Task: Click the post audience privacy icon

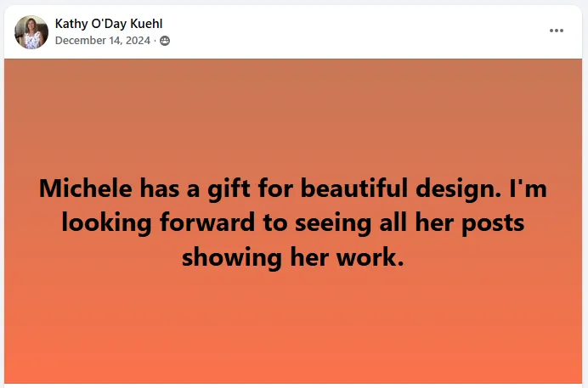Action: (165, 41)
